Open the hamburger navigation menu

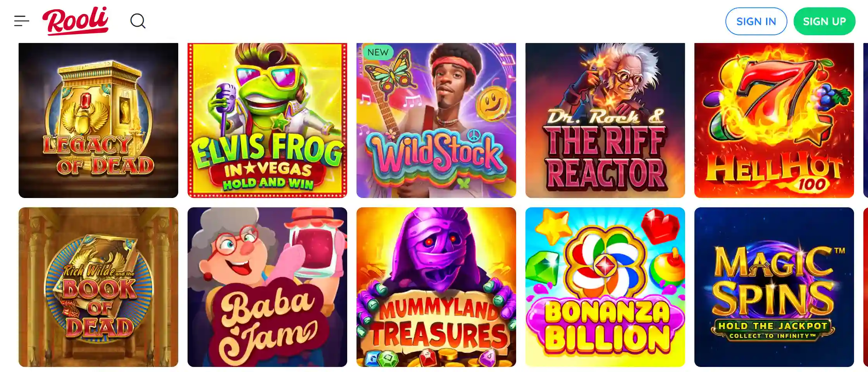click(22, 21)
